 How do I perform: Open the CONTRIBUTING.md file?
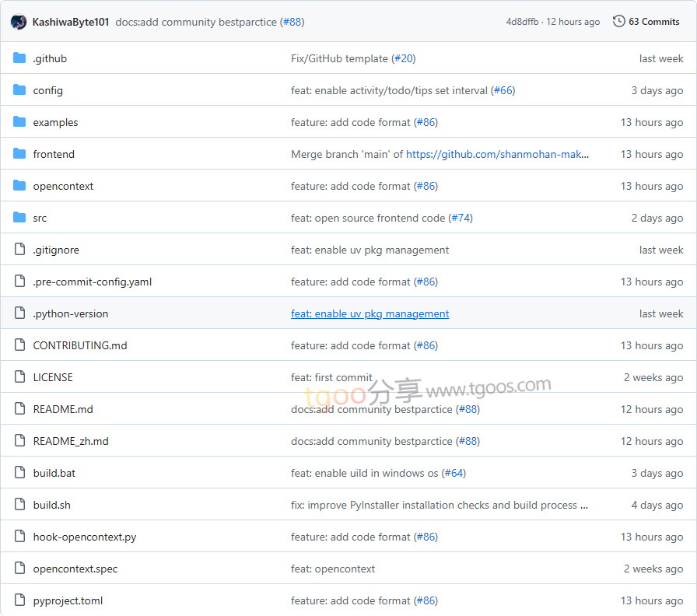click(x=79, y=345)
